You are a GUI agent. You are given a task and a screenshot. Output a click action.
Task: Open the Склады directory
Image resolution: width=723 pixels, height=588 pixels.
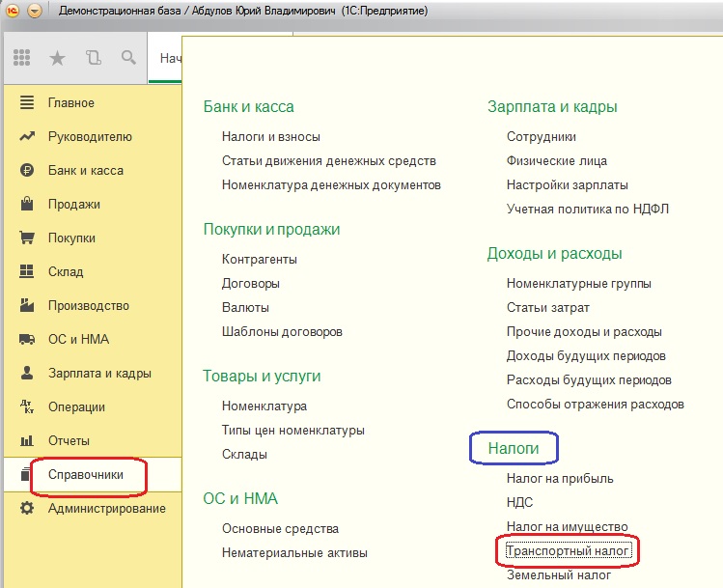pos(244,454)
